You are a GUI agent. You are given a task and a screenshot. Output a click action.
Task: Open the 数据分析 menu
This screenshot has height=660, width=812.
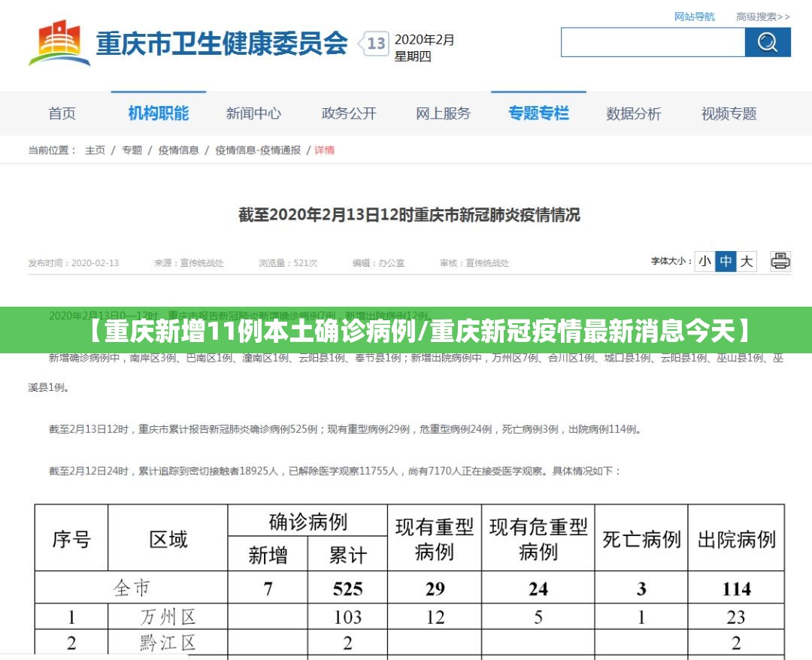coord(634,114)
